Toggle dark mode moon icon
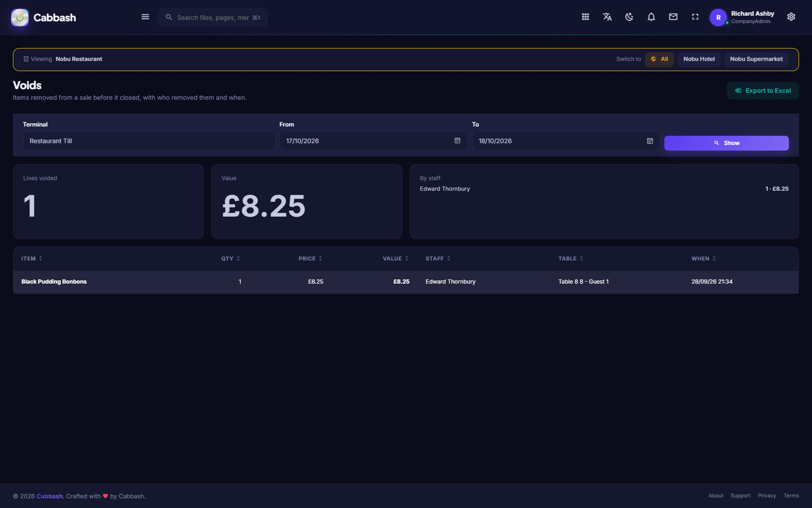812x508 pixels. [629, 17]
